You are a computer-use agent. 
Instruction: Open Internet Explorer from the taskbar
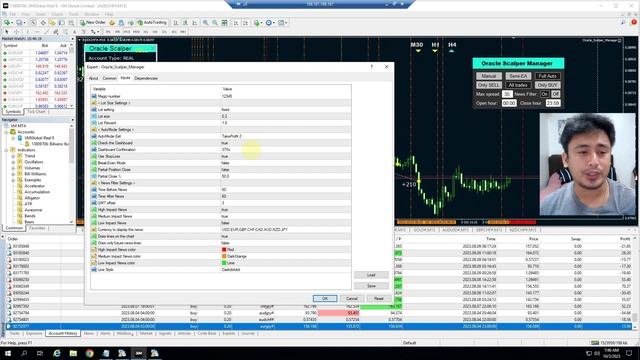point(57,353)
